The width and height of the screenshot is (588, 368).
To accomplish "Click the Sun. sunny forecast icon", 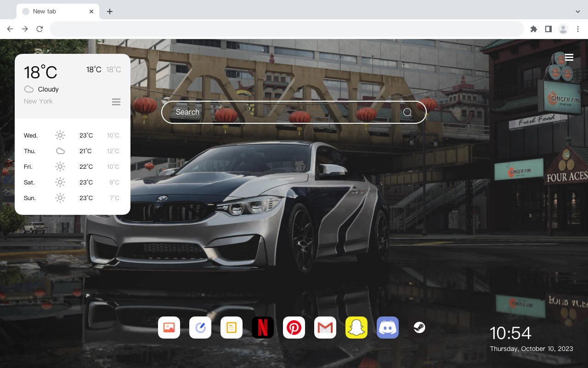I will (60, 198).
